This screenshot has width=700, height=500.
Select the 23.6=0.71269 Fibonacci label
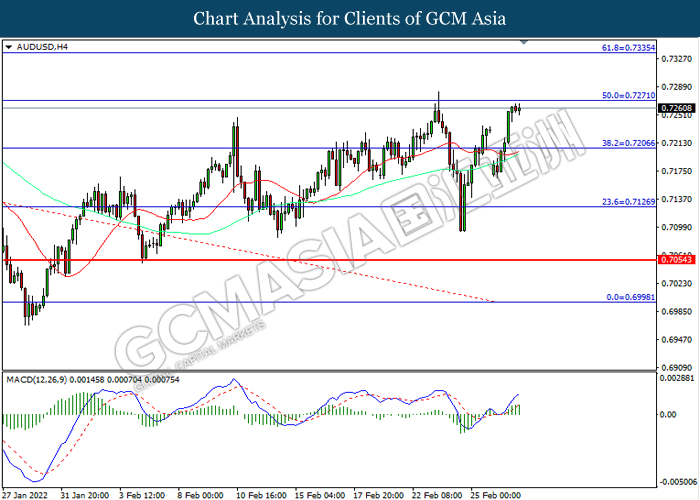point(629,201)
